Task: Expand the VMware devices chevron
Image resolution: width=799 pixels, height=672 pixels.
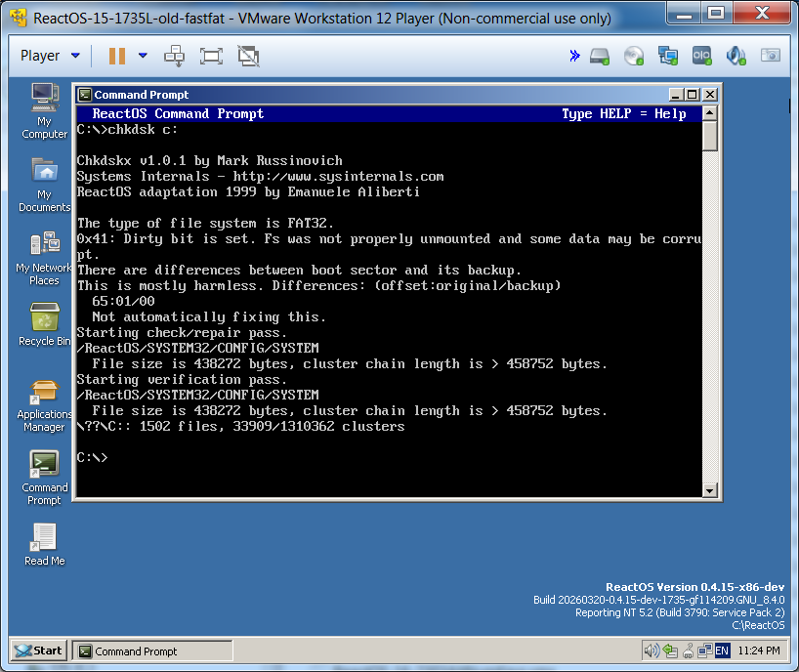Action: [575, 56]
